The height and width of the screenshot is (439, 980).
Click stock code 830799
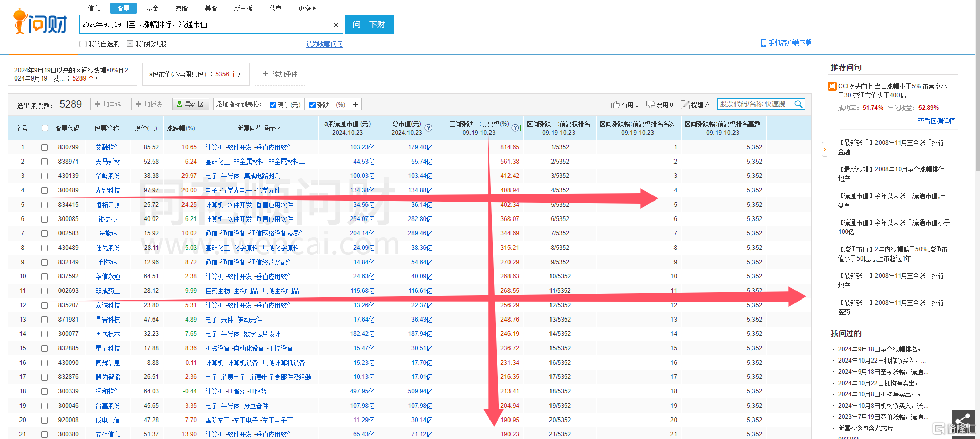(69, 147)
